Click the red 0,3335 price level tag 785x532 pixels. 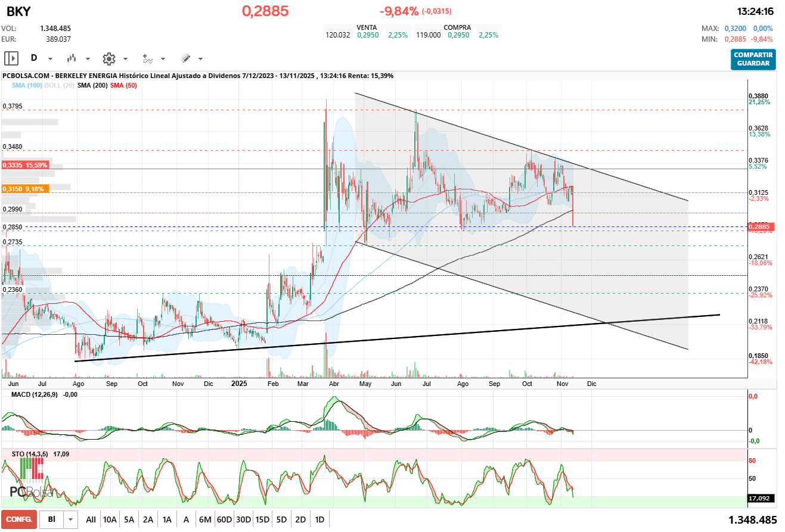pyautogui.click(x=26, y=165)
